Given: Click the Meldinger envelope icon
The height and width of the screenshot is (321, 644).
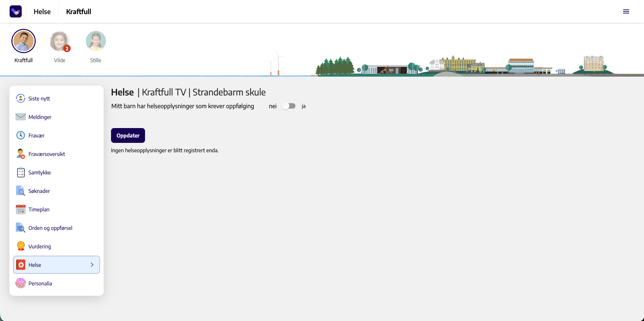Looking at the screenshot, I should 21,117.
